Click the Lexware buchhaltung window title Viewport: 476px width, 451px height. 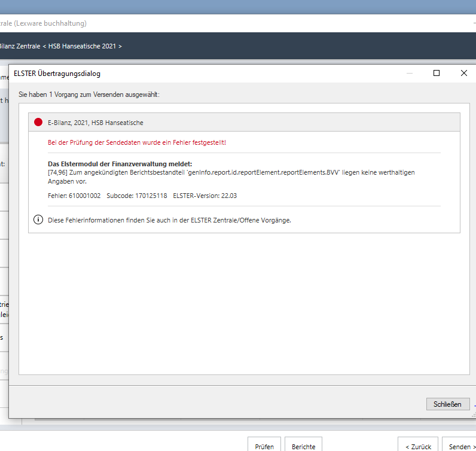click(x=45, y=23)
